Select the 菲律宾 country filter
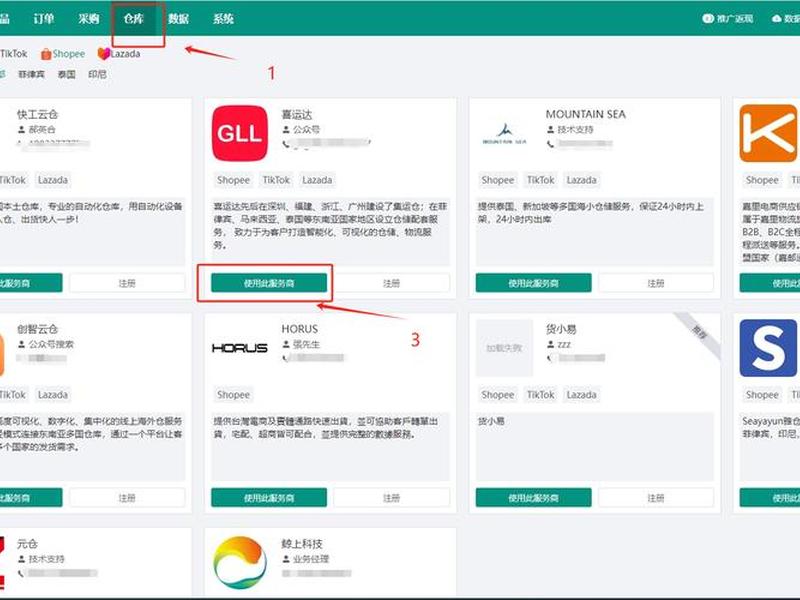 31,74
